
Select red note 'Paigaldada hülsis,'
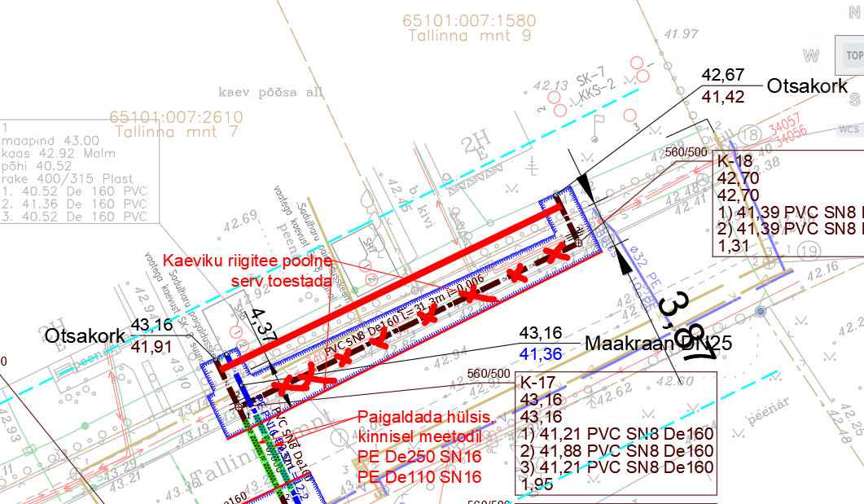tap(425, 417)
